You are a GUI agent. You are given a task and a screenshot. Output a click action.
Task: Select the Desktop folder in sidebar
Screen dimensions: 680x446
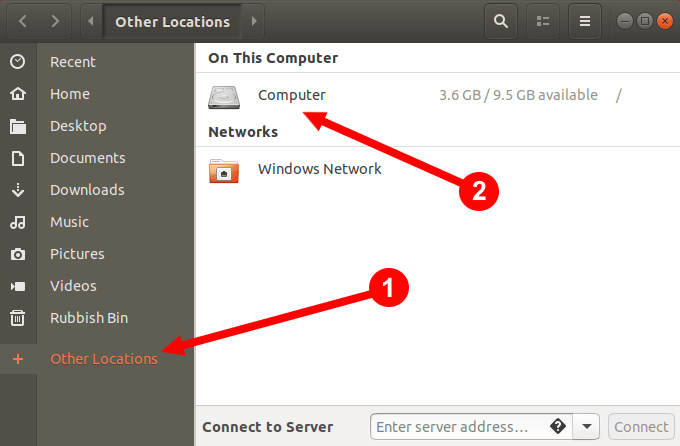click(x=78, y=126)
